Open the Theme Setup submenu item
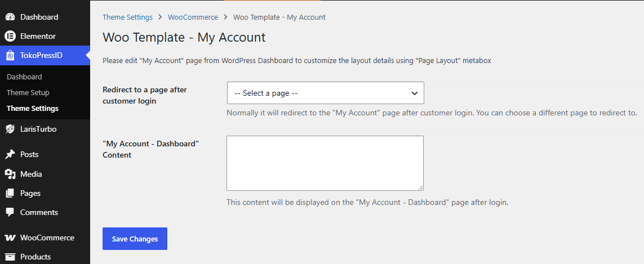 click(x=28, y=92)
